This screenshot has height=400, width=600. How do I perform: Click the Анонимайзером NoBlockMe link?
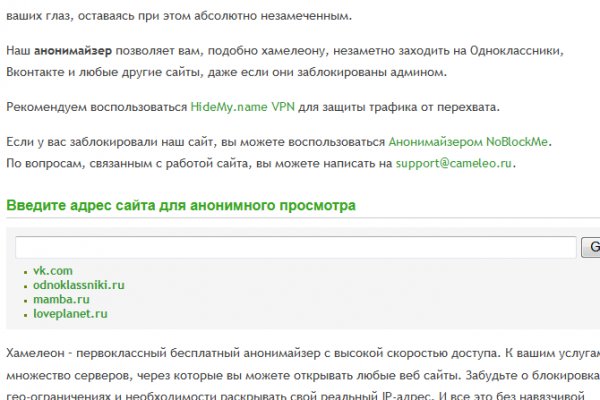(469, 143)
